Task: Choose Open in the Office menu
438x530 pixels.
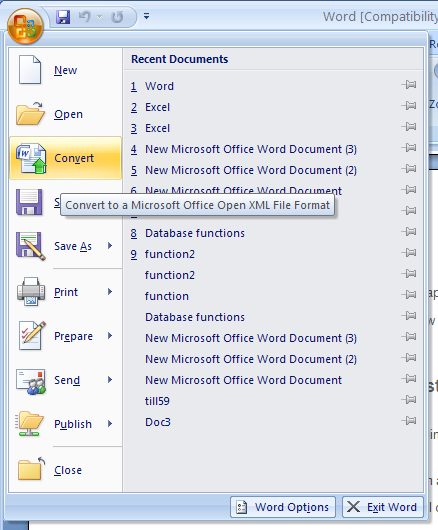Action: (x=66, y=114)
